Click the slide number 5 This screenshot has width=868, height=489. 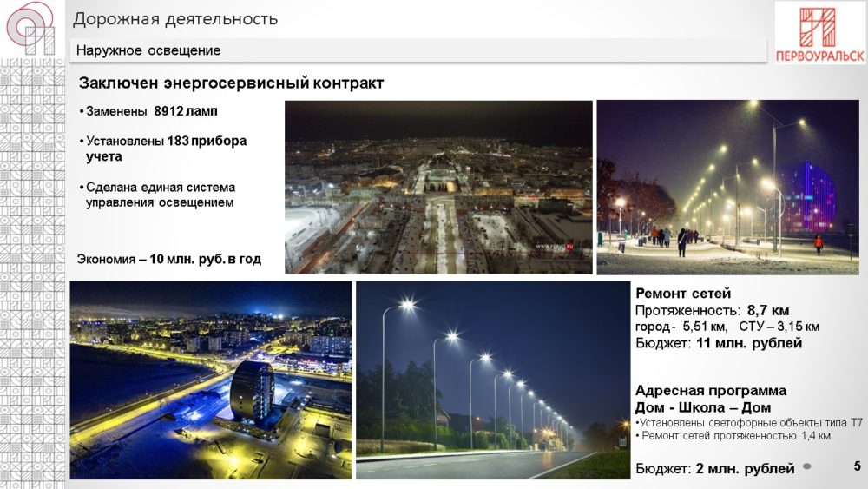[857, 467]
